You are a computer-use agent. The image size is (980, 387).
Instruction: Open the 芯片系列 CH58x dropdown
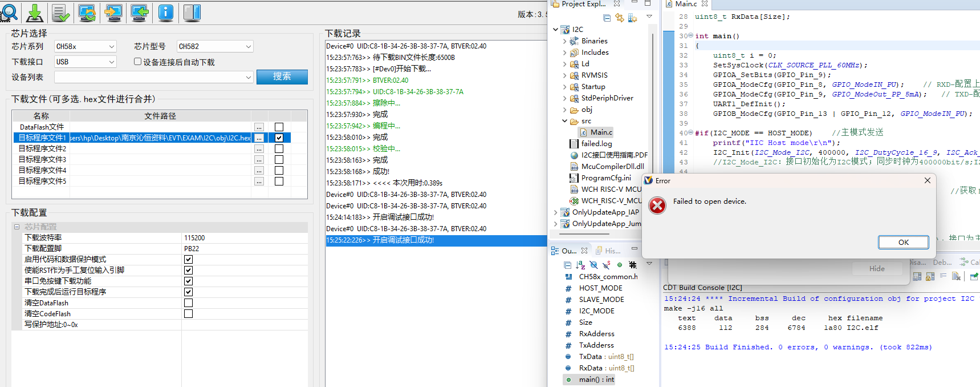coord(86,46)
